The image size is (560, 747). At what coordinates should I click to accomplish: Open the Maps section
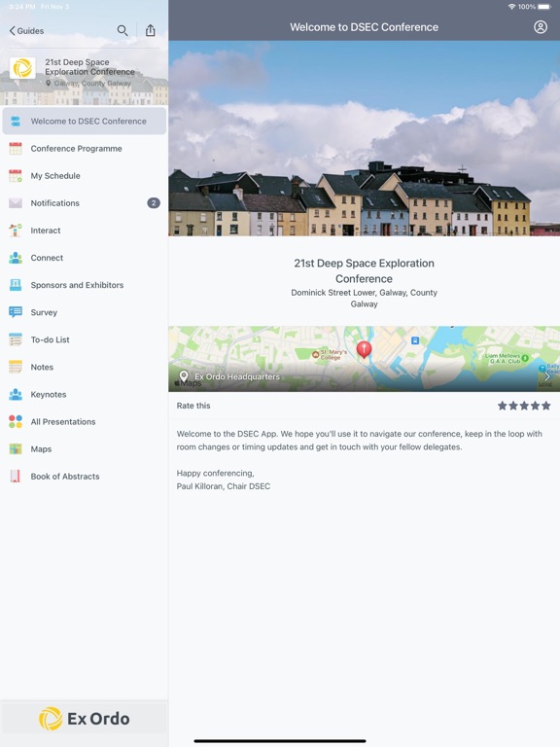85,448
